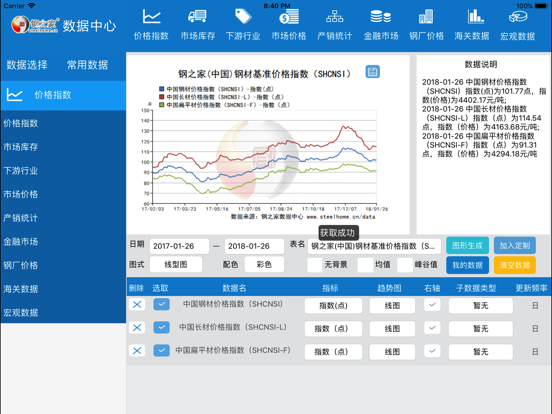The width and height of the screenshot is (552, 414).
Task: Toggle right axis for SHCNSI-F row
Action: click(x=432, y=351)
